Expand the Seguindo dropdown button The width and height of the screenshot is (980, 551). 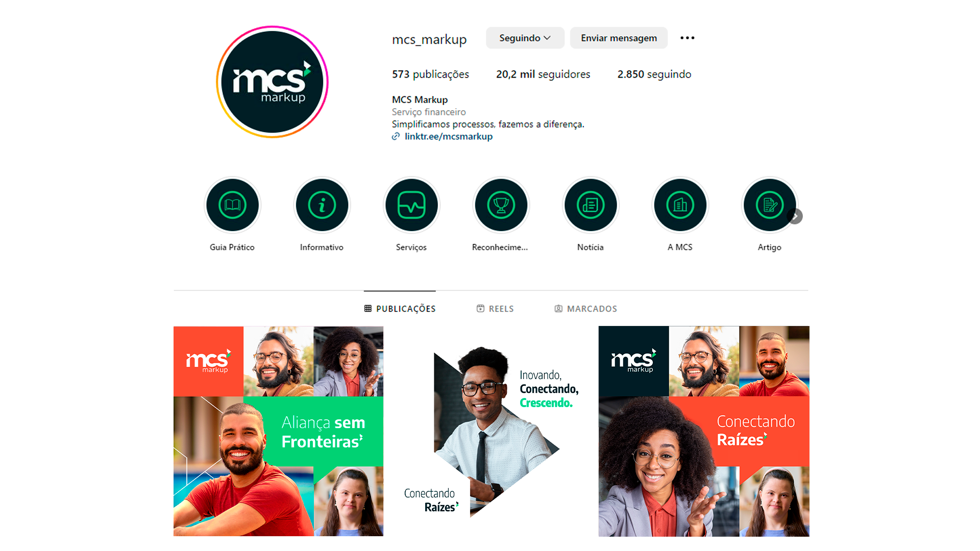tap(525, 38)
